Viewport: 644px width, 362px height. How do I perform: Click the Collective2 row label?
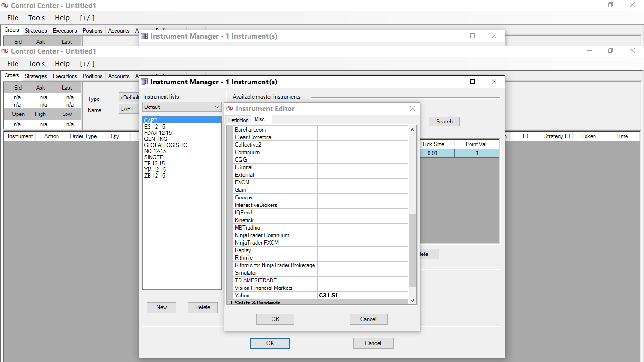pyautogui.click(x=248, y=145)
